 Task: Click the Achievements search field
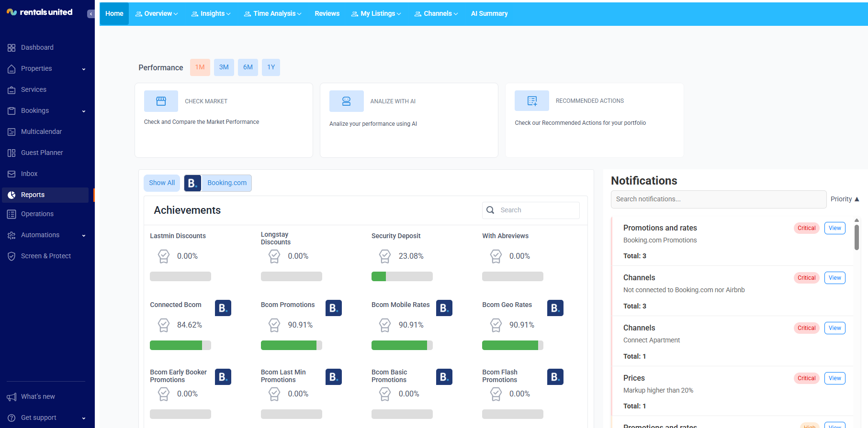pos(531,210)
